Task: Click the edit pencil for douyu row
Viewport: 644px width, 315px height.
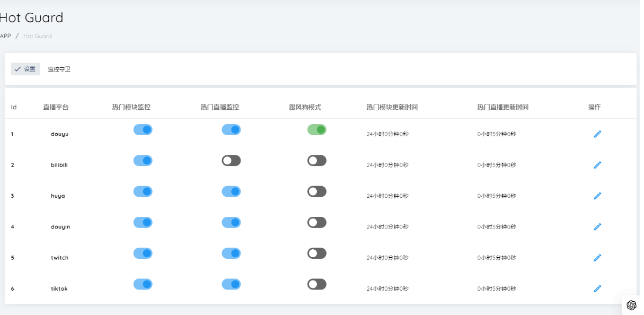Action: (x=597, y=134)
